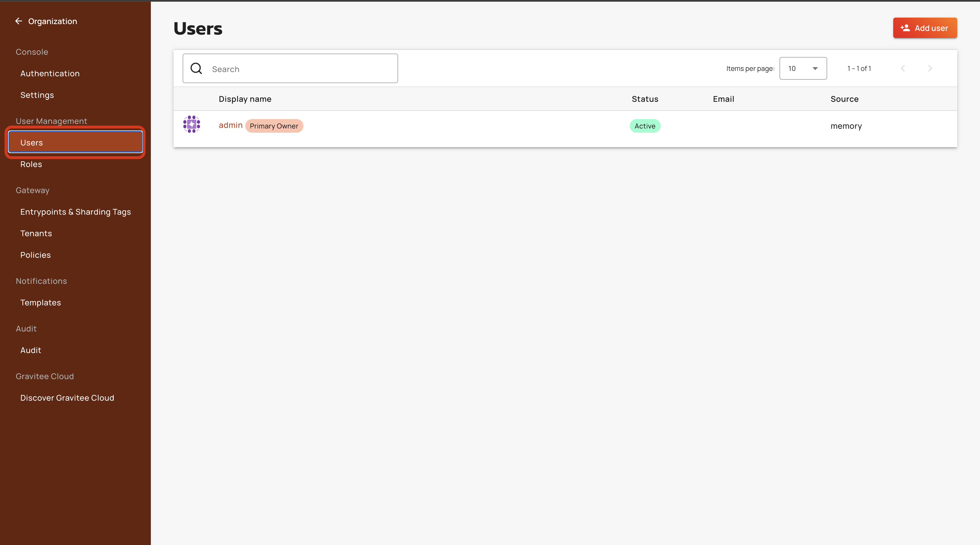Click the admin user avatar icon
This screenshot has height=545, width=980.
[191, 124]
